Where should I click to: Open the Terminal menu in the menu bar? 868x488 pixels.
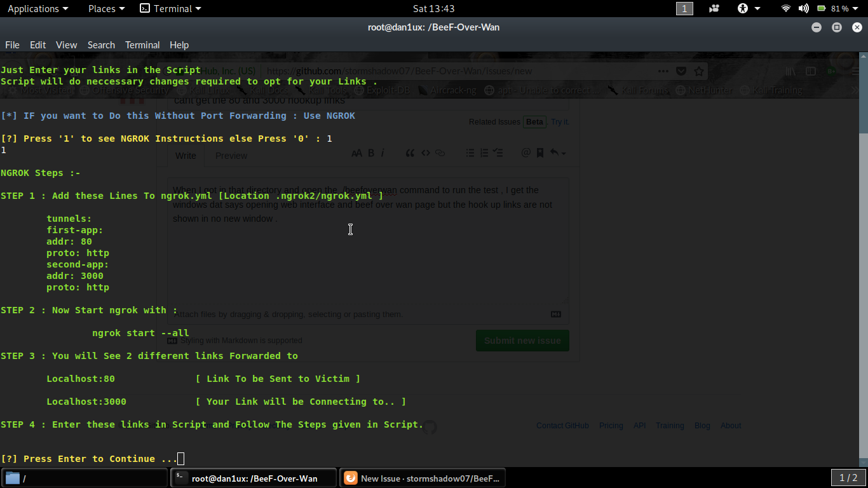click(142, 45)
